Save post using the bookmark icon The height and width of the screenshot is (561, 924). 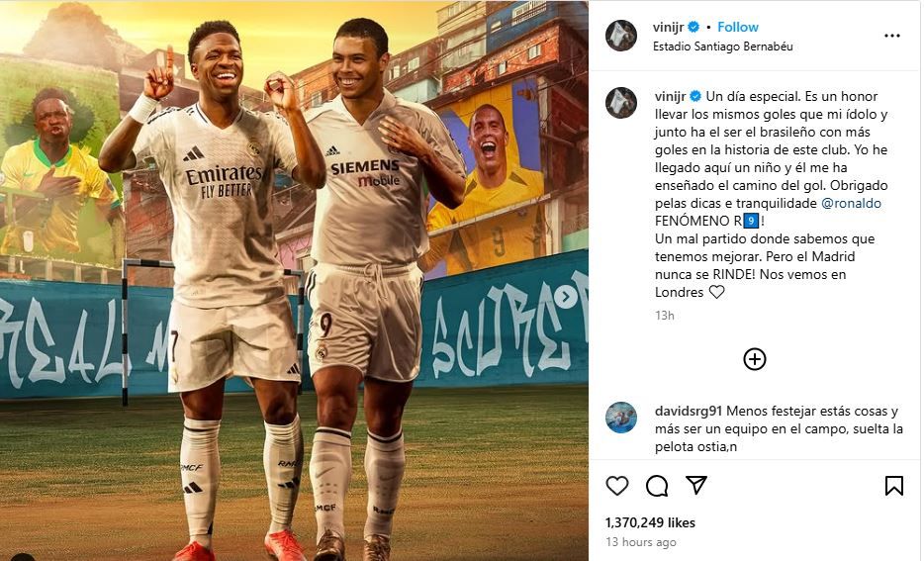893,486
